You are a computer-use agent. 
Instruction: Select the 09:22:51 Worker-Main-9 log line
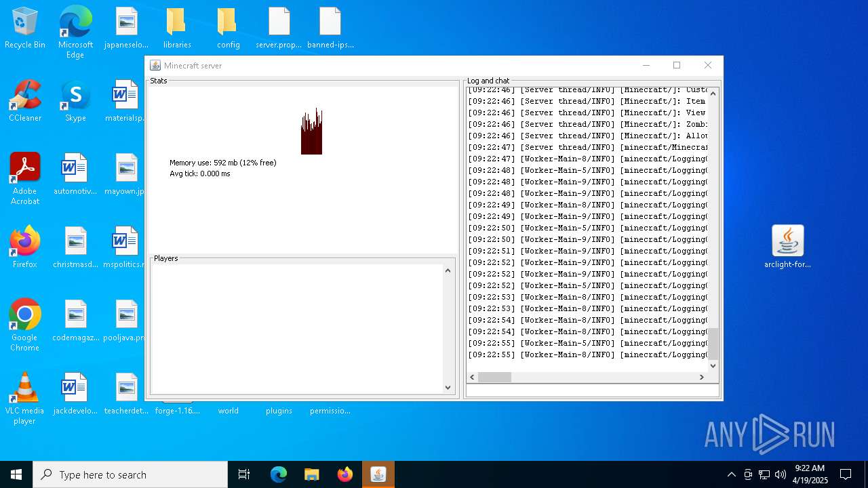(588, 251)
